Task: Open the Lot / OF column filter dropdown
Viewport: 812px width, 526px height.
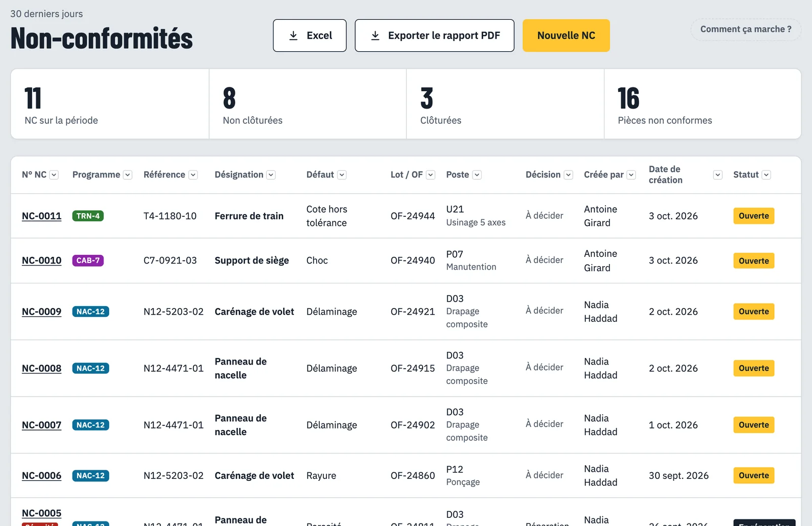Action: 430,175
